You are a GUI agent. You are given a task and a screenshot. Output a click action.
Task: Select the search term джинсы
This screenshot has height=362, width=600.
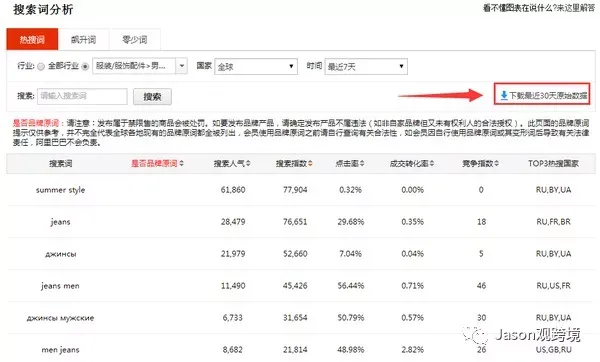tap(60, 254)
